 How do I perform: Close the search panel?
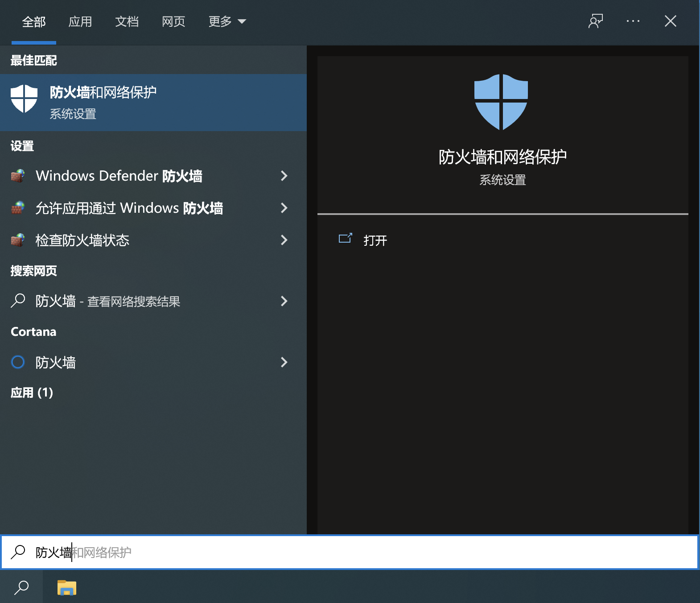(671, 21)
